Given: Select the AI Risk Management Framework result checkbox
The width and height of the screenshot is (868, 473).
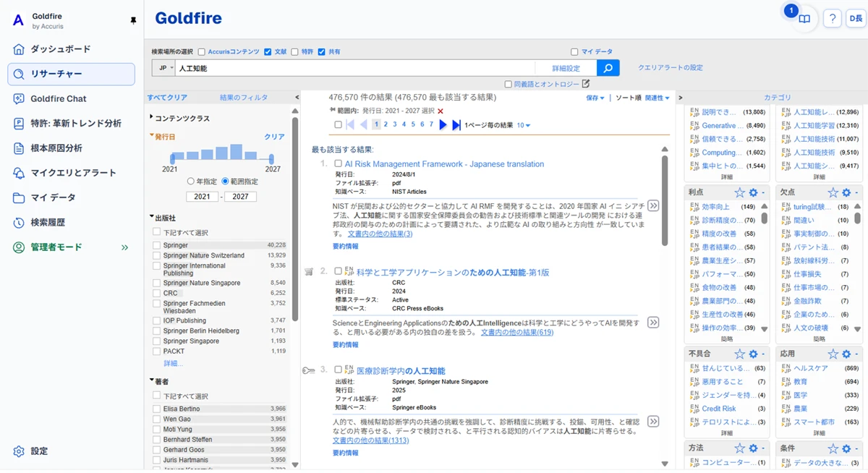Looking at the screenshot, I should (338, 164).
